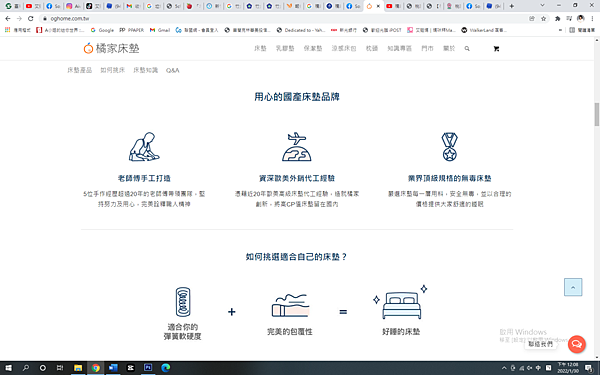Expand the system tray hidden icons chevron
Viewport: 600px width, 375px height.
pos(504,368)
